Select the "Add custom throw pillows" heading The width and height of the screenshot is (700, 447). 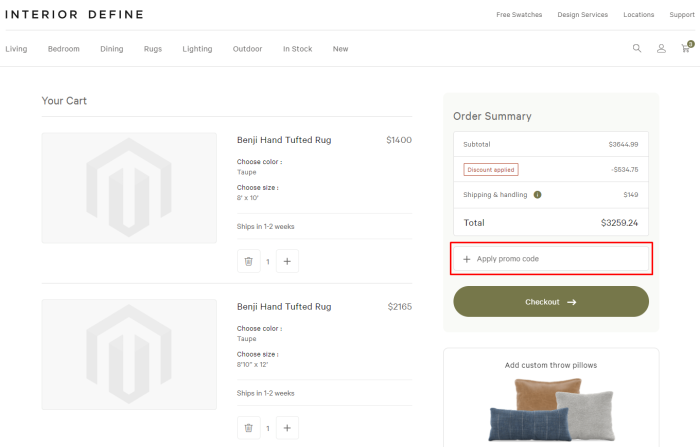tap(551, 365)
